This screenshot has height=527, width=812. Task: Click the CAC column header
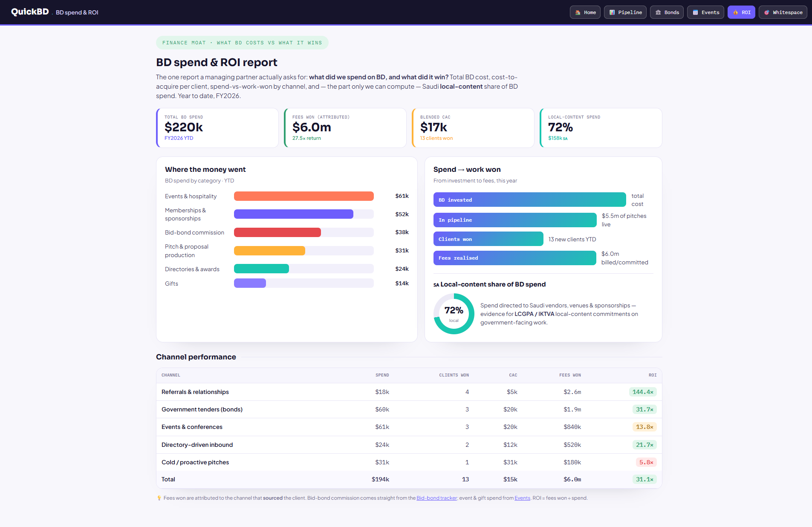[513, 375]
